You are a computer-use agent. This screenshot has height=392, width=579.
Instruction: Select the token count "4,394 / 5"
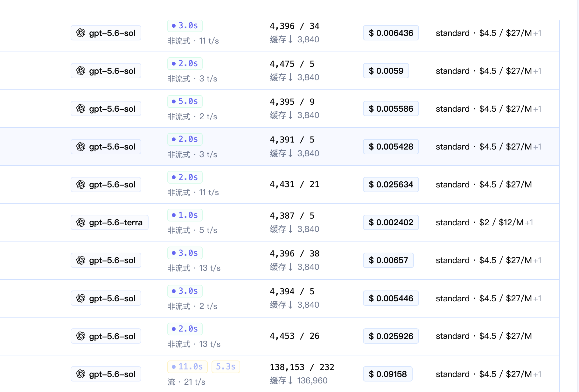(x=292, y=291)
